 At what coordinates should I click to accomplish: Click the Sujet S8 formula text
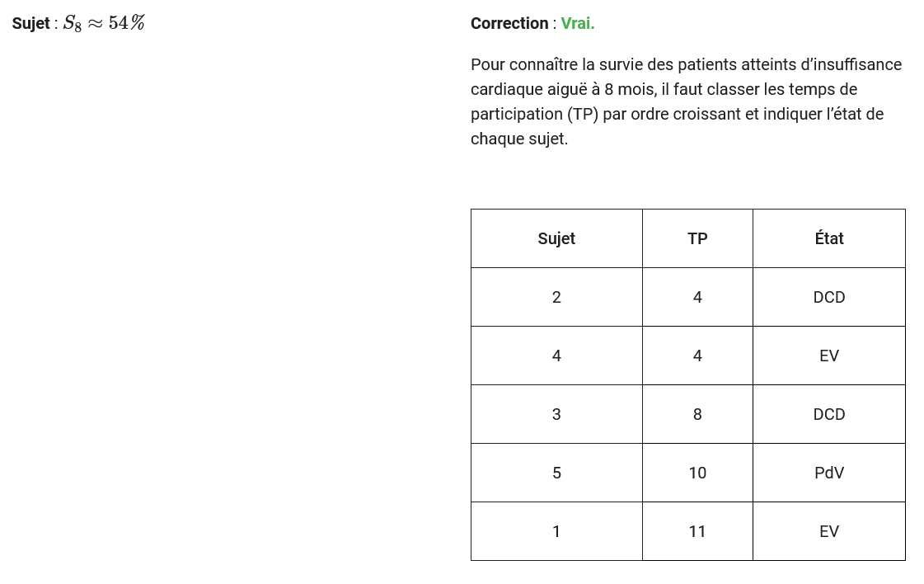pyautogui.click(x=78, y=23)
